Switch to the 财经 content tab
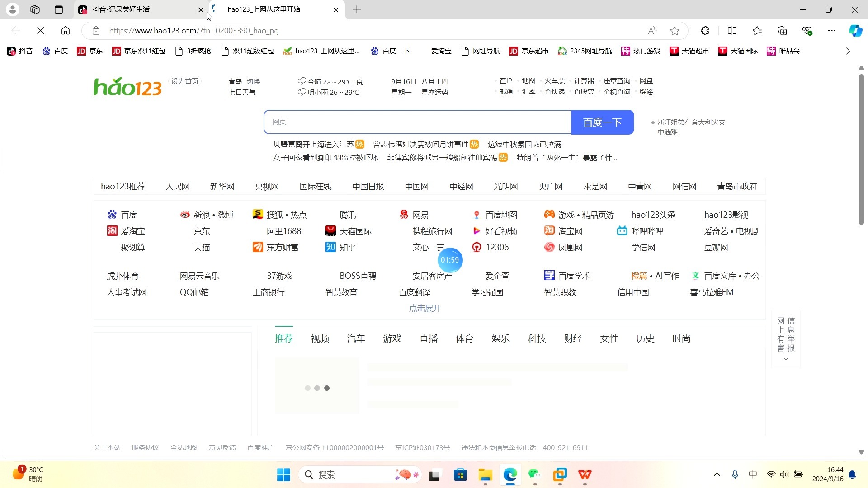Viewport: 868px width, 488px height. (573, 339)
